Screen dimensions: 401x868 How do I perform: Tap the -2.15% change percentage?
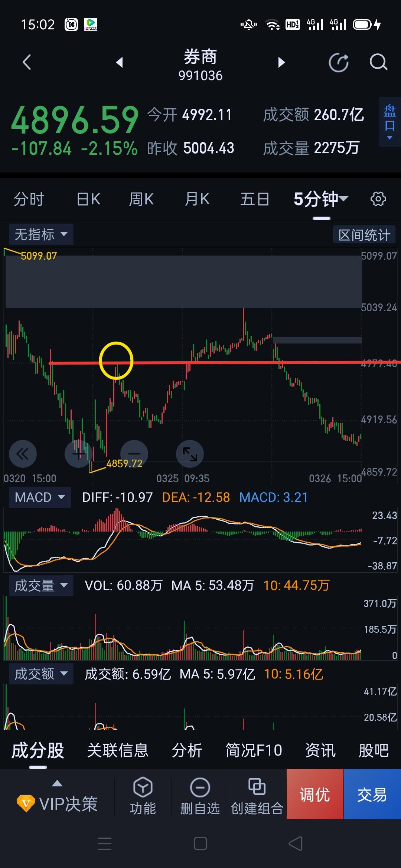[109, 149]
